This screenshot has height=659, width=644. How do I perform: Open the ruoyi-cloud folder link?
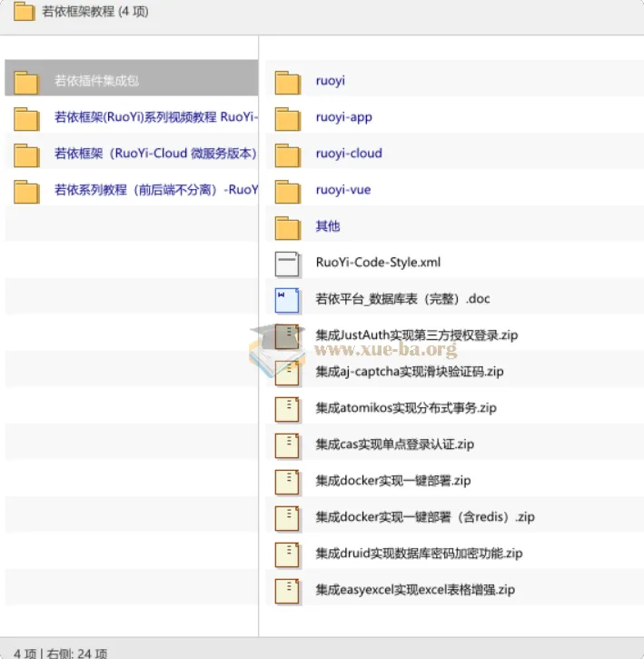click(349, 154)
